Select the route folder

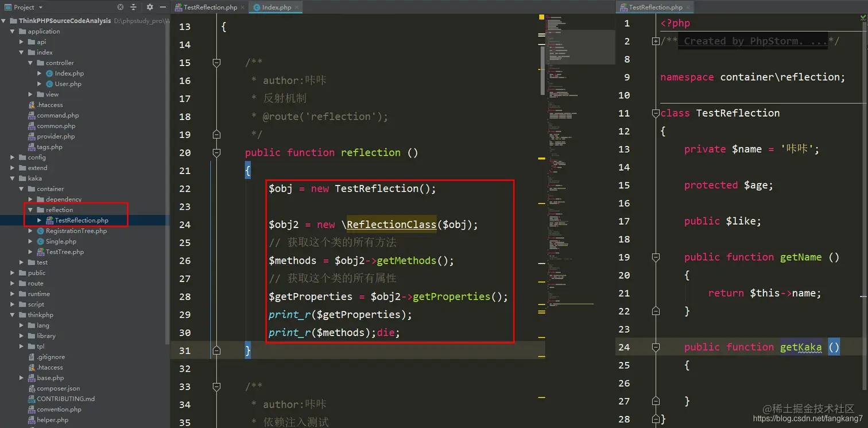36,283
